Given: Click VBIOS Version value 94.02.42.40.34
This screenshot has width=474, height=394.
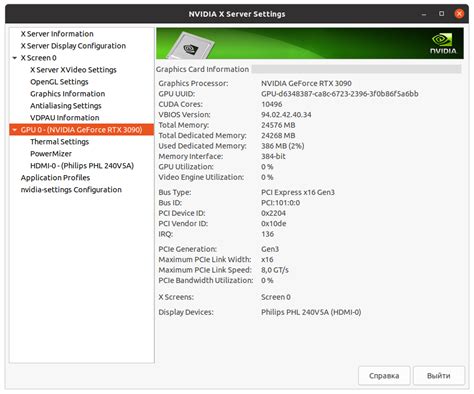Looking at the screenshot, I should [286, 115].
